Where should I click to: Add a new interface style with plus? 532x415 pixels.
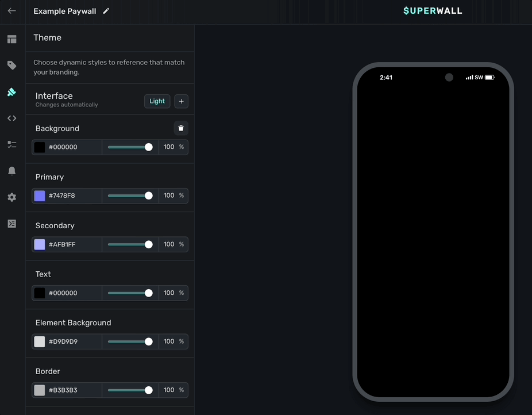[181, 101]
